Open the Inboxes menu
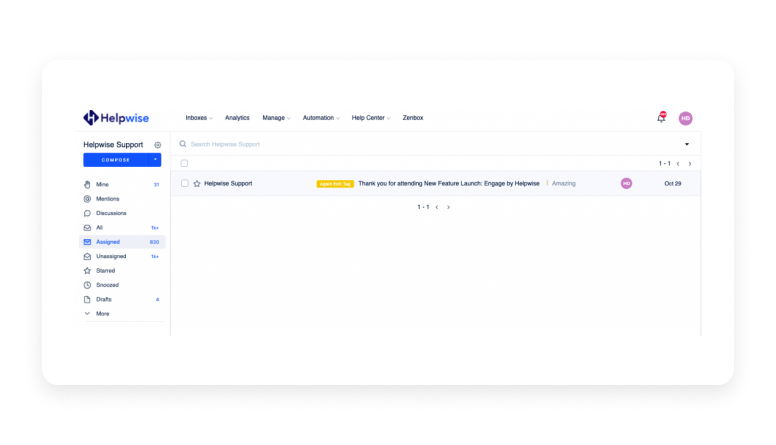This screenshot has height=445, width=776. tap(198, 118)
